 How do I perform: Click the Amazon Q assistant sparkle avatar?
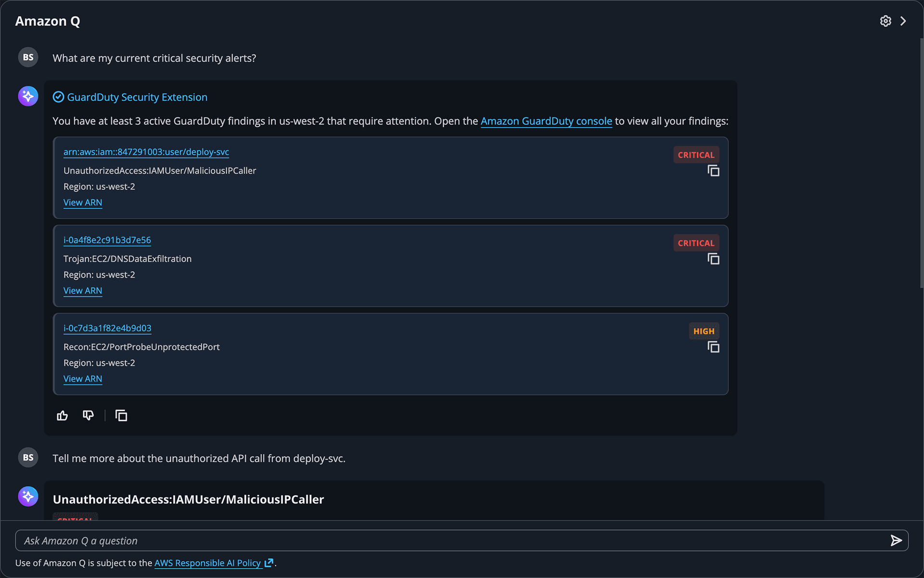pyautogui.click(x=27, y=96)
